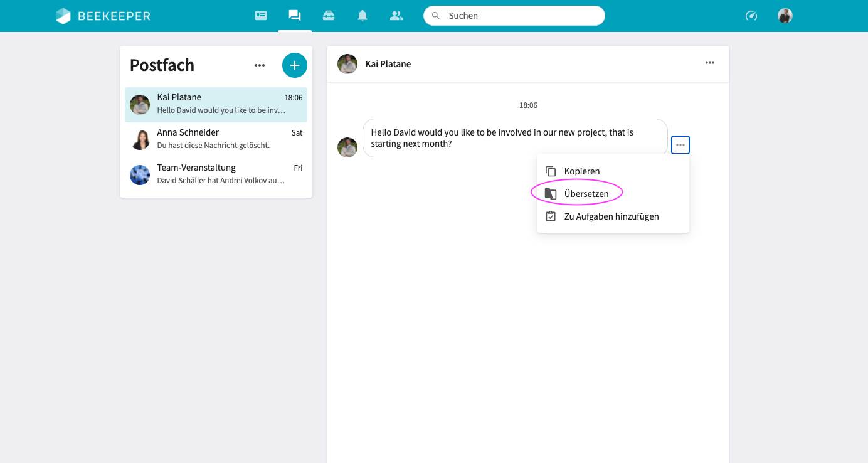The height and width of the screenshot is (463, 868).
Task: Open conversation header three-dot menu
Action: click(x=710, y=63)
